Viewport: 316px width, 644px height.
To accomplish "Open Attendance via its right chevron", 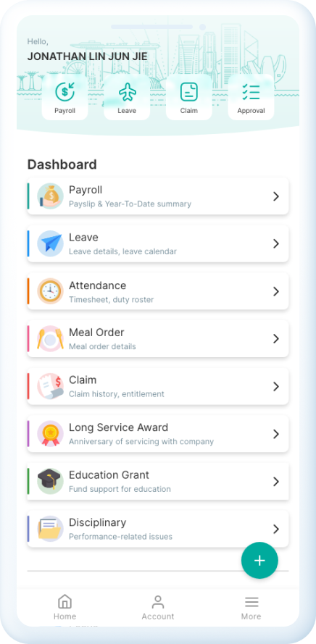I will click(276, 291).
